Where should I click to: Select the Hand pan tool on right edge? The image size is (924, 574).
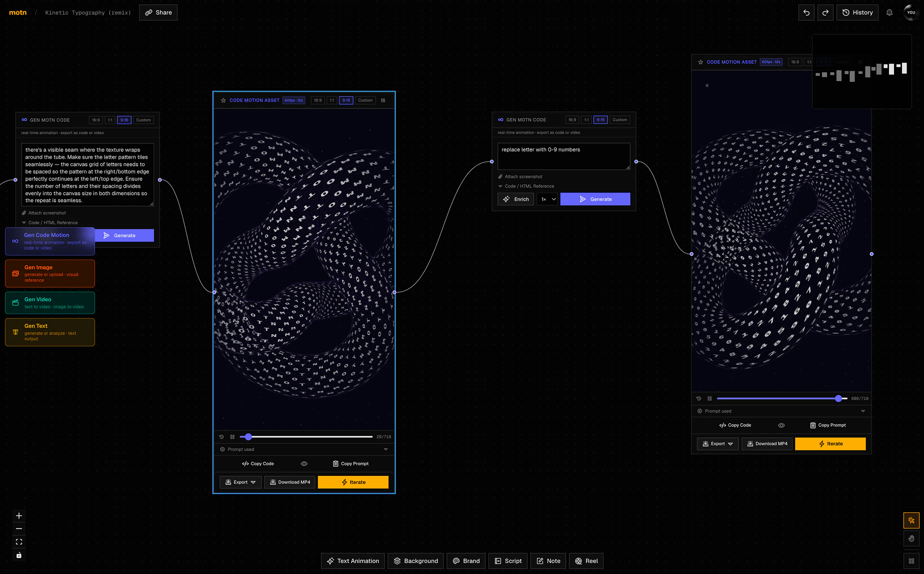[x=911, y=538]
